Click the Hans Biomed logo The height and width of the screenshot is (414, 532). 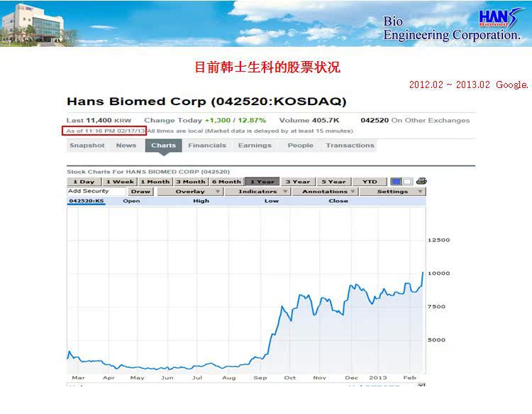click(x=500, y=17)
